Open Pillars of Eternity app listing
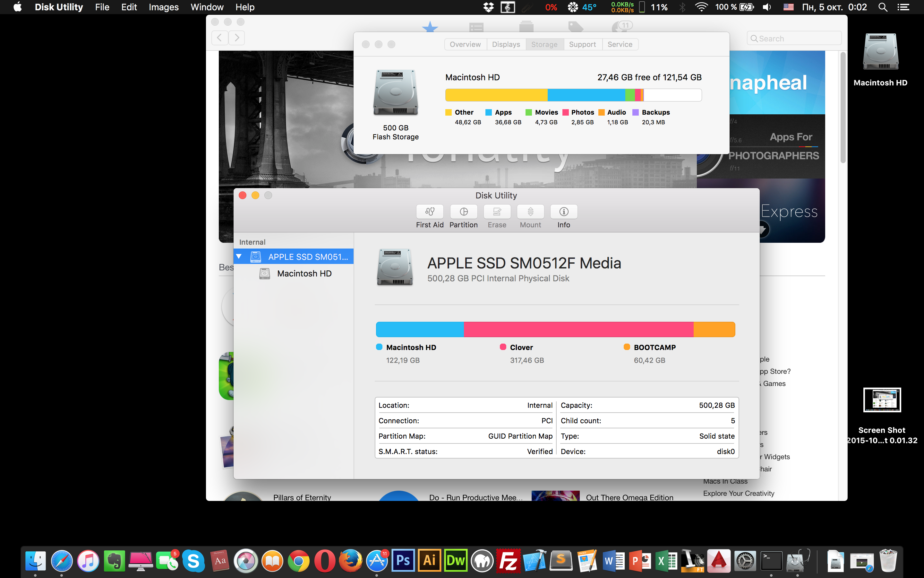 click(x=302, y=497)
